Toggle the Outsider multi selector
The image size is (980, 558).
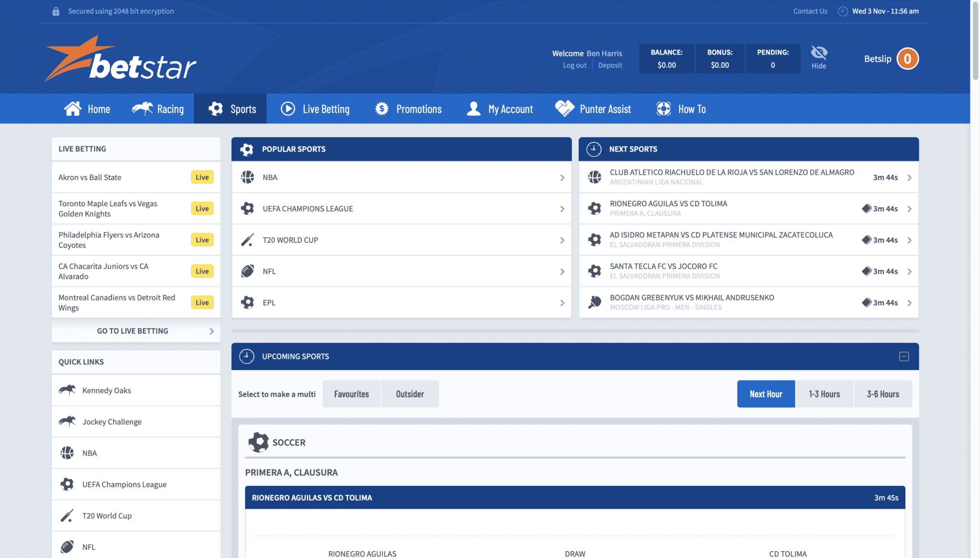tap(410, 394)
